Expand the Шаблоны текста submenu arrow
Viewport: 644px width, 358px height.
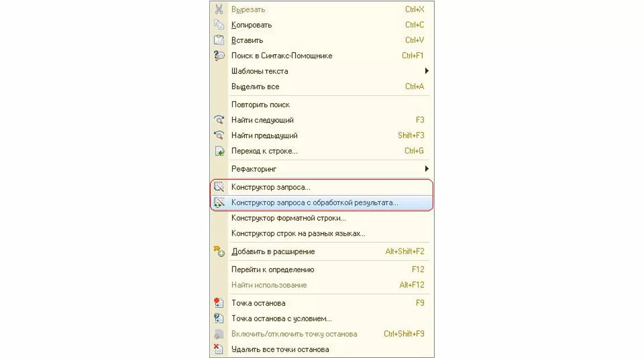pos(427,71)
